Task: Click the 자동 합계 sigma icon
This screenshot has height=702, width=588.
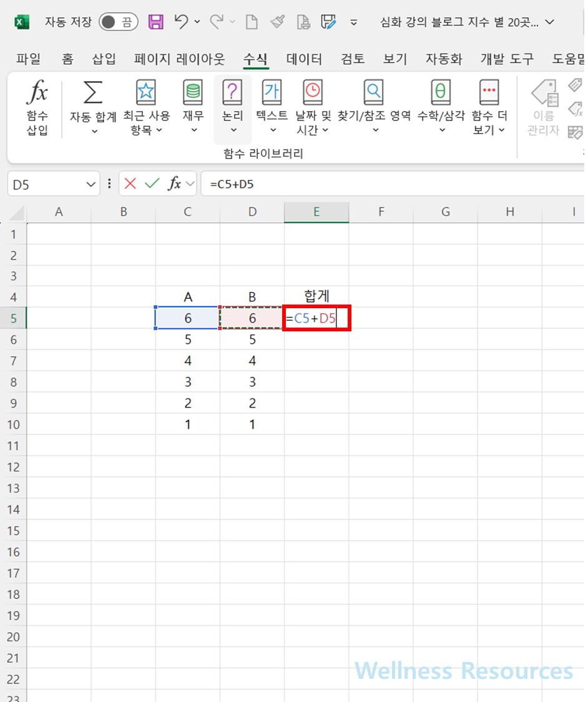Action: click(x=93, y=93)
